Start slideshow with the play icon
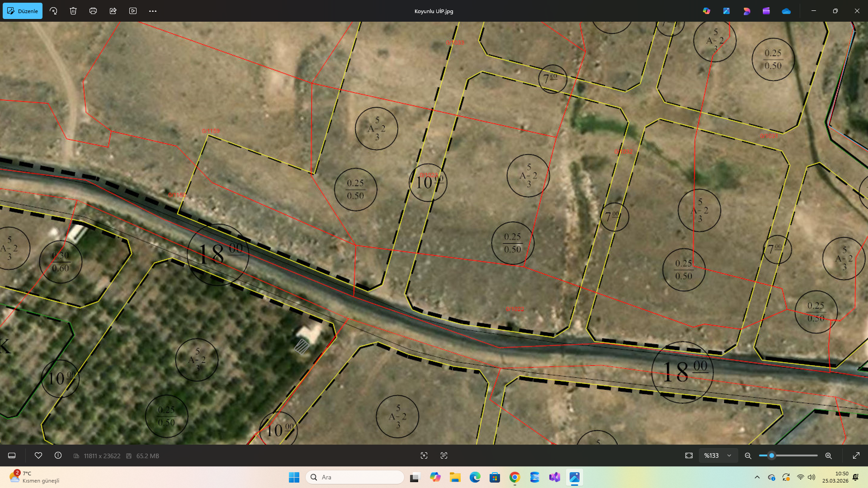Screen dimensions: 868x488 tap(133, 11)
